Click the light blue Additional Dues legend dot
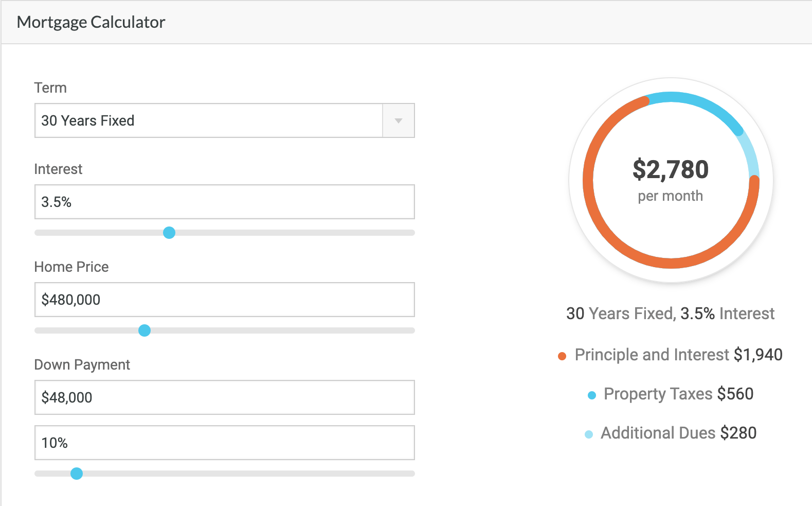This screenshot has height=506, width=812. [x=589, y=434]
